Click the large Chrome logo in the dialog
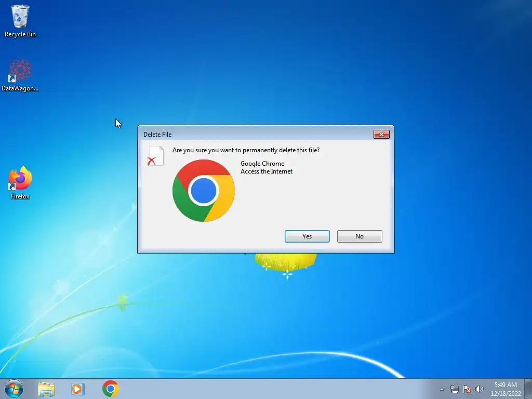 pyautogui.click(x=204, y=191)
